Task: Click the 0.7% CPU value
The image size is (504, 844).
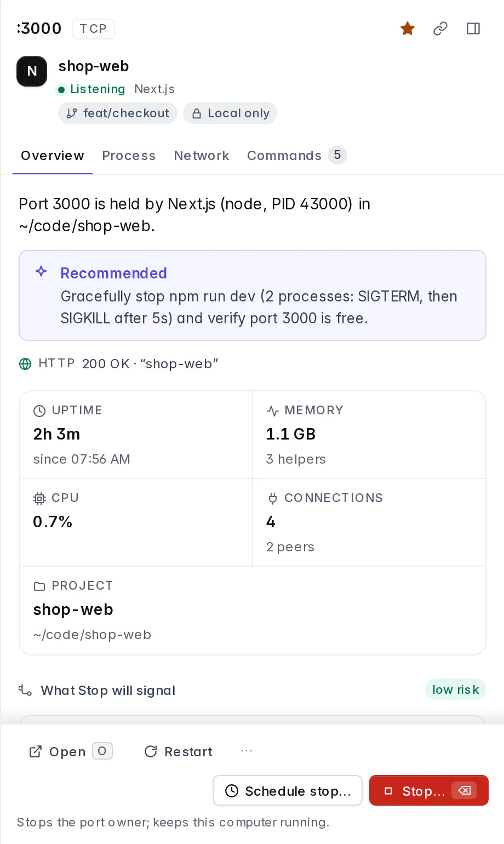Action: point(53,522)
